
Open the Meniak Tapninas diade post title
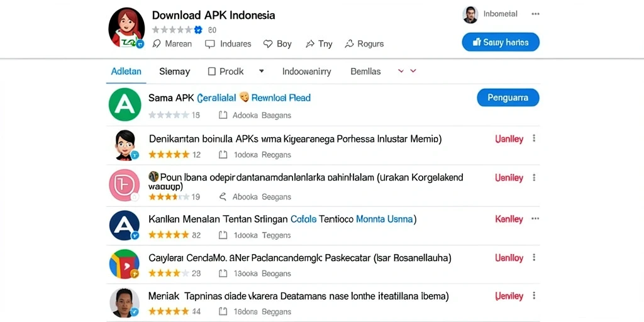tap(299, 296)
